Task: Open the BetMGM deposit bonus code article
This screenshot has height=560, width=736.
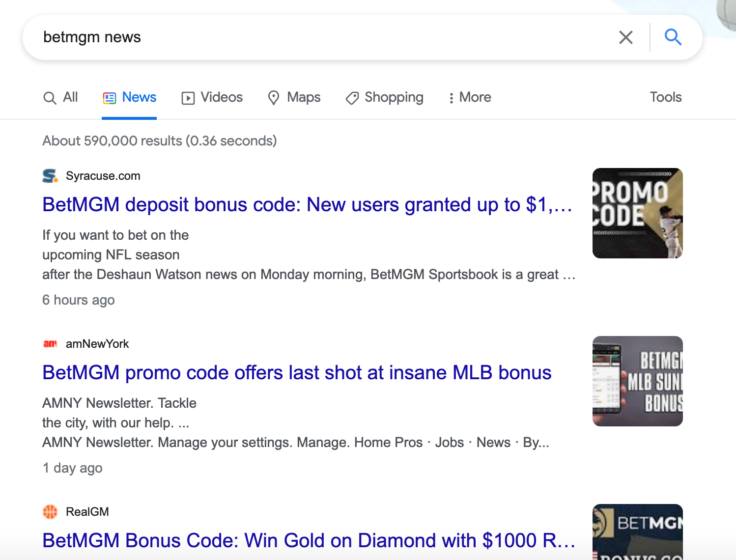Action: click(308, 205)
